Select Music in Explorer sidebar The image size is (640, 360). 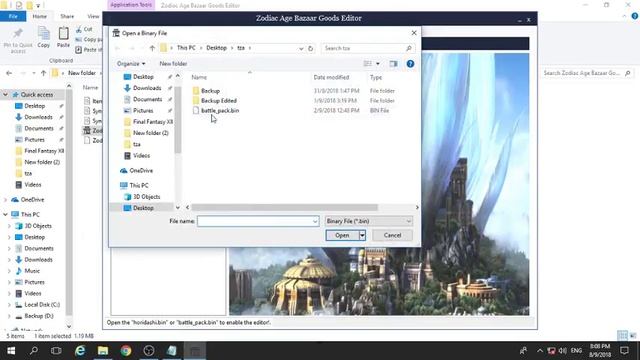pyautogui.click(x=32, y=271)
